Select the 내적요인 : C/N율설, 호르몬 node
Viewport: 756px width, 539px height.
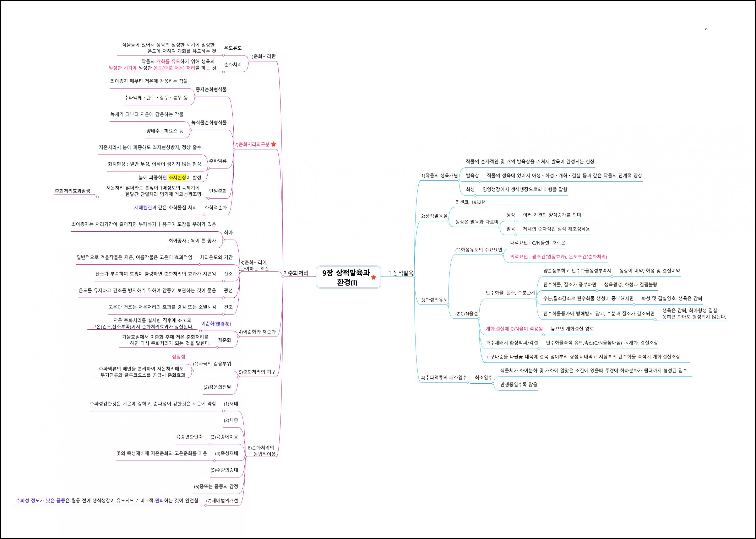pyautogui.click(x=538, y=243)
